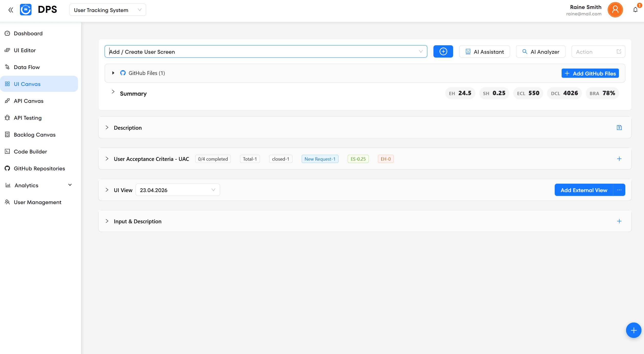Open the AI Analyzer button
644x354 pixels.
(x=540, y=52)
